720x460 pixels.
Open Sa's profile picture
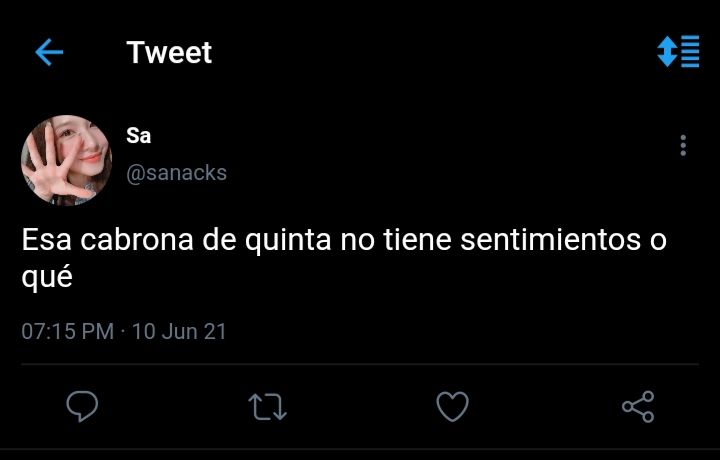(67, 160)
